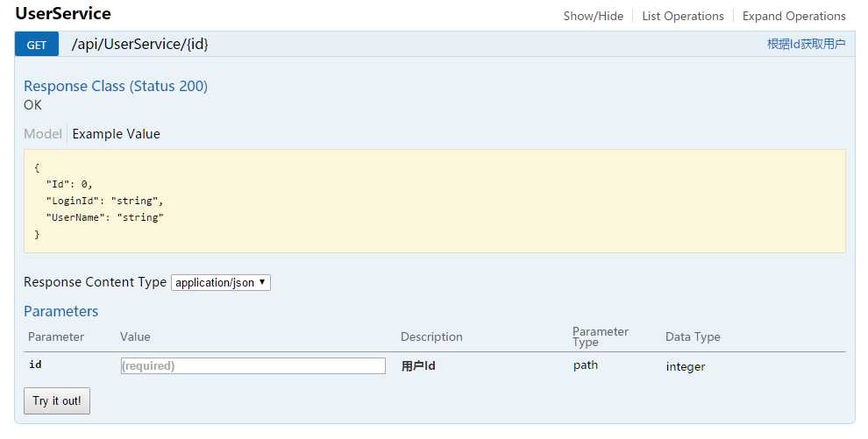This screenshot has height=439, width=868.
Task: Click the 根据Id获取用户 summary link
Action: (806, 44)
